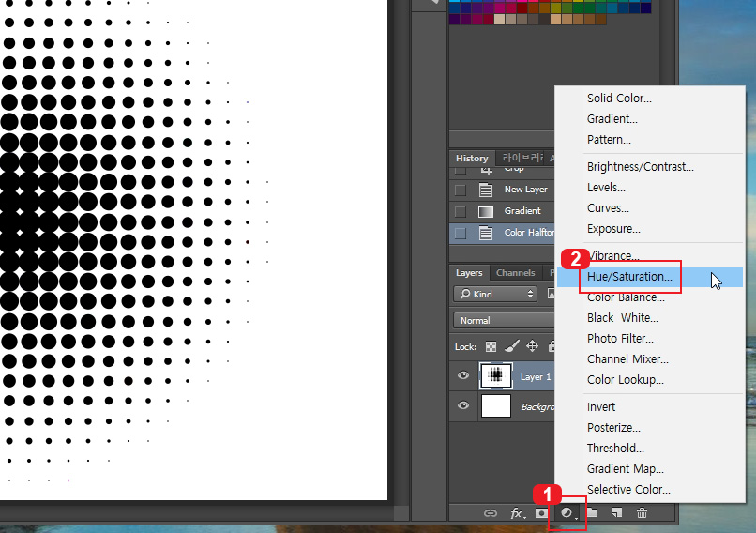Image resolution: width=756 pixels, height=533 pixels.
Task: Switch to the History tab
Action: point(472,159)
